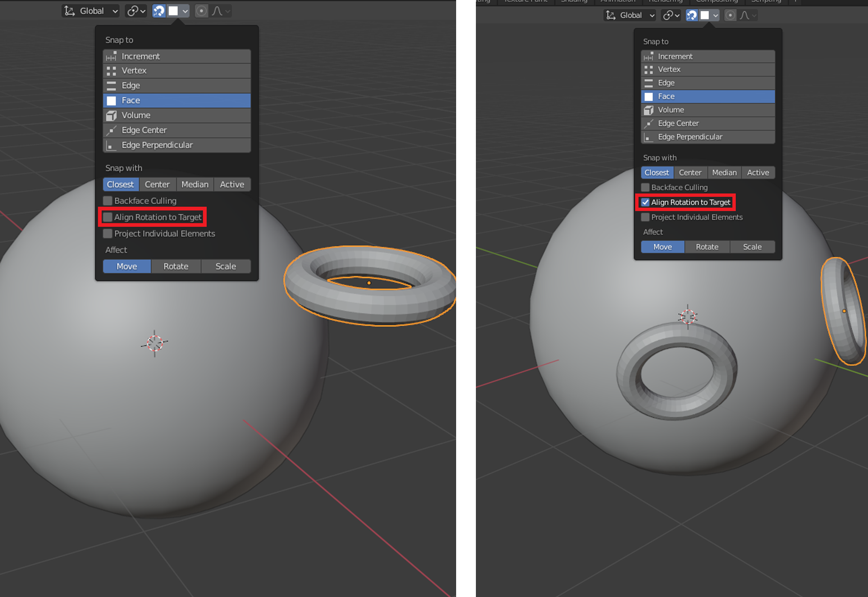This screenshot has height=597, width=868.
Task: Open pivot point dropdown in right viewport header
Action: (x=671, y=16)
